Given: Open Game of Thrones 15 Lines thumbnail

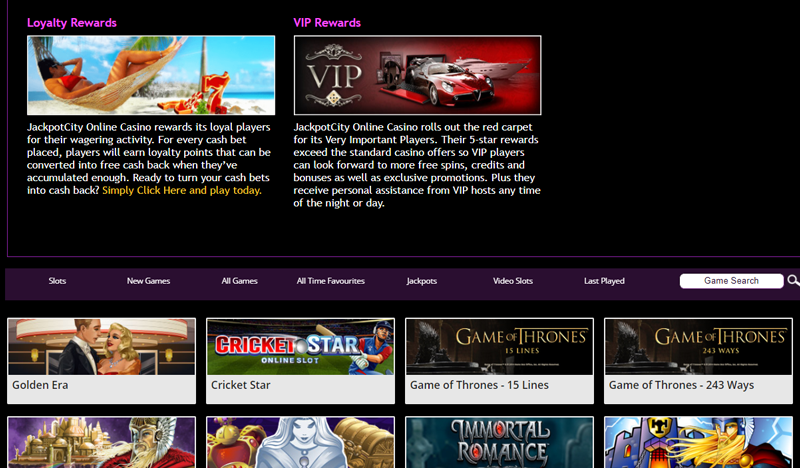Looking at the screenshot, I should coord(499,347).
